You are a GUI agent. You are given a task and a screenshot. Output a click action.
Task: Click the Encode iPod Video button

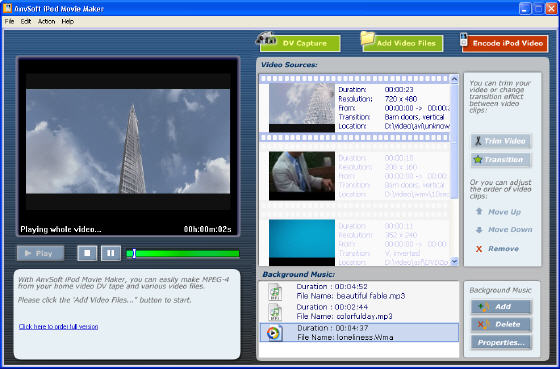(505, 44)
